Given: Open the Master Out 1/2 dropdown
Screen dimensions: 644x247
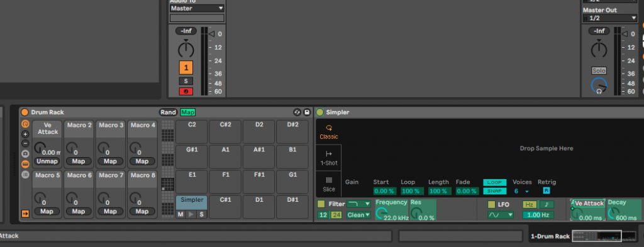Looking at the screenshot, I should pos(609,18).
